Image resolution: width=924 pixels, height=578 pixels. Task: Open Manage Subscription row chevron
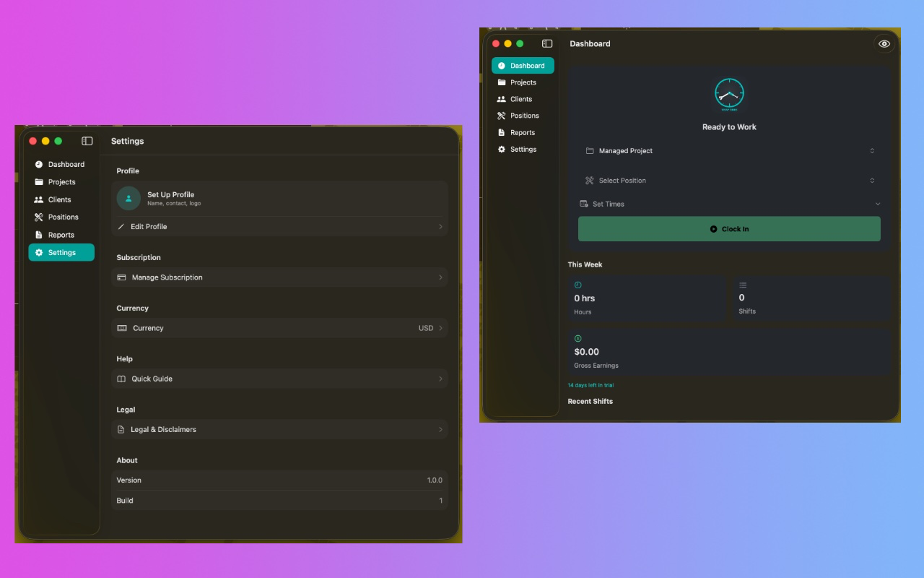coord(440,277)
